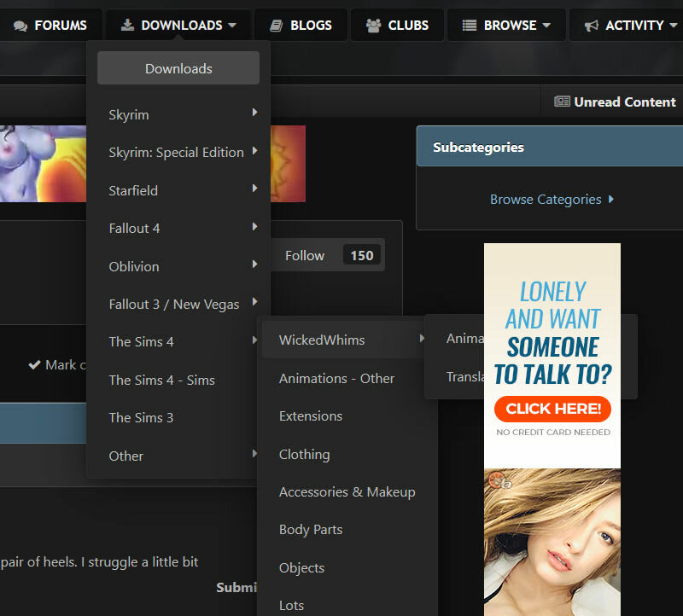Viewport: 683px width, 616px height.
Task: Click the Downloads button in dropdown
Action: (178, 68)
